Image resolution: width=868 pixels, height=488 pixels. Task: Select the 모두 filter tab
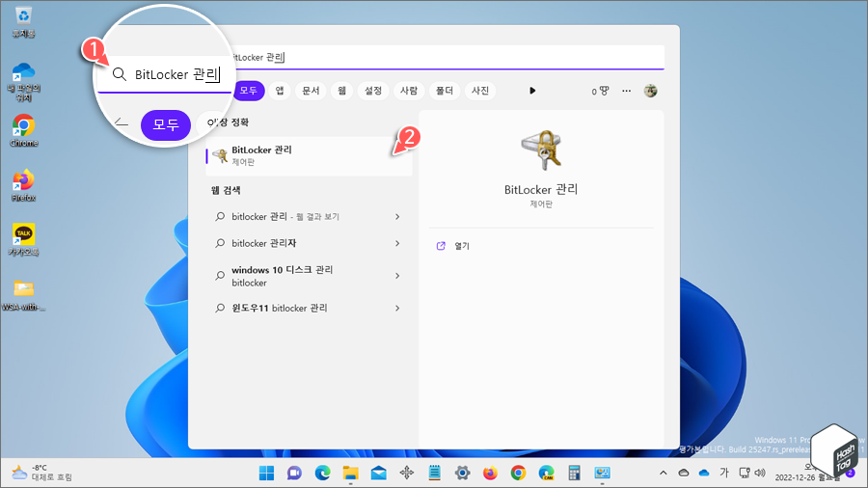coord(249,91)
